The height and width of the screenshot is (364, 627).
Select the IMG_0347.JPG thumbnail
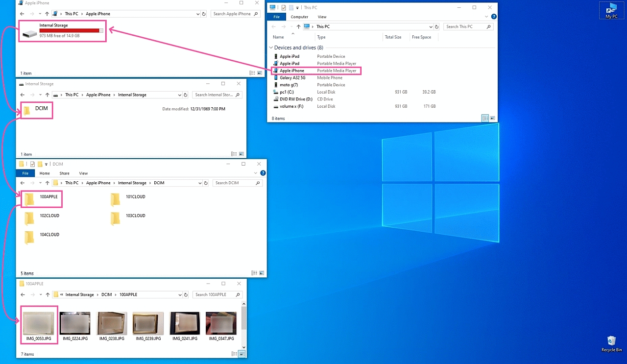click(221, 326)
